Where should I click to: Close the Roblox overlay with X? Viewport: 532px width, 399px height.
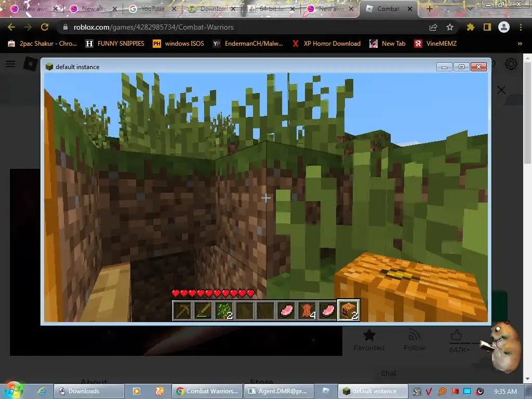point(501,90)
